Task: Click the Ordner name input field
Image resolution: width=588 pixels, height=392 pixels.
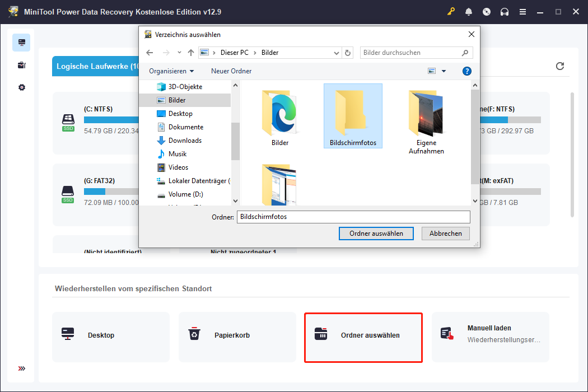Action: click(x=353, y=217)
